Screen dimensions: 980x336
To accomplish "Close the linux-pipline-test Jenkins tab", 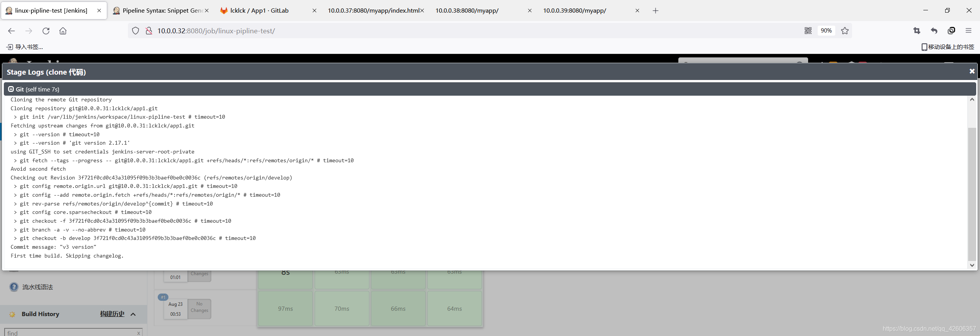I will click(x=99, y=11).
